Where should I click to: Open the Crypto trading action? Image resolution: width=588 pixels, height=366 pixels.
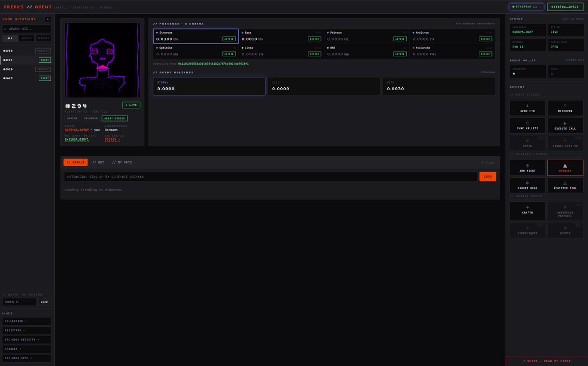tap(528, 211)
